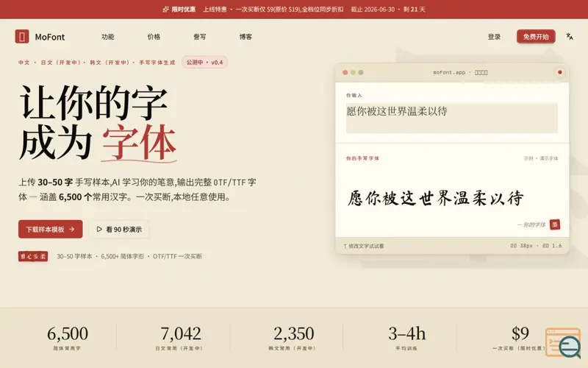Screen dimensions: 588x368
Task: Click the 下载样本模板 button
Action: [x=51, y=229]
